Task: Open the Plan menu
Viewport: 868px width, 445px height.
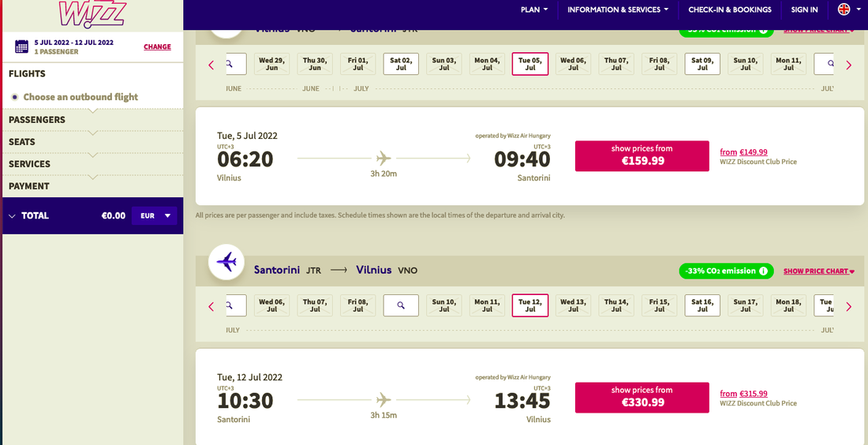Action: click(534, 9)
